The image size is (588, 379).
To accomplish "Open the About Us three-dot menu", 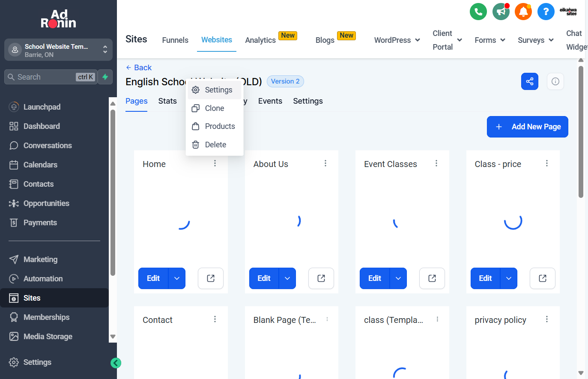I will pos(325,163).
